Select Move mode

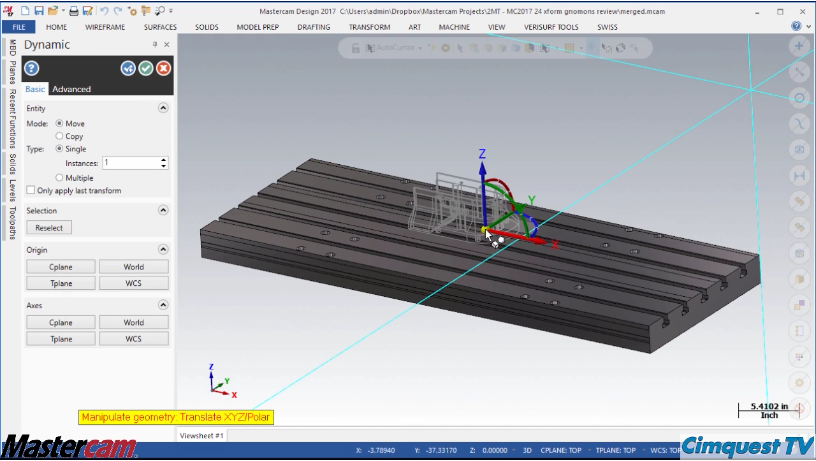pos(59,123)
